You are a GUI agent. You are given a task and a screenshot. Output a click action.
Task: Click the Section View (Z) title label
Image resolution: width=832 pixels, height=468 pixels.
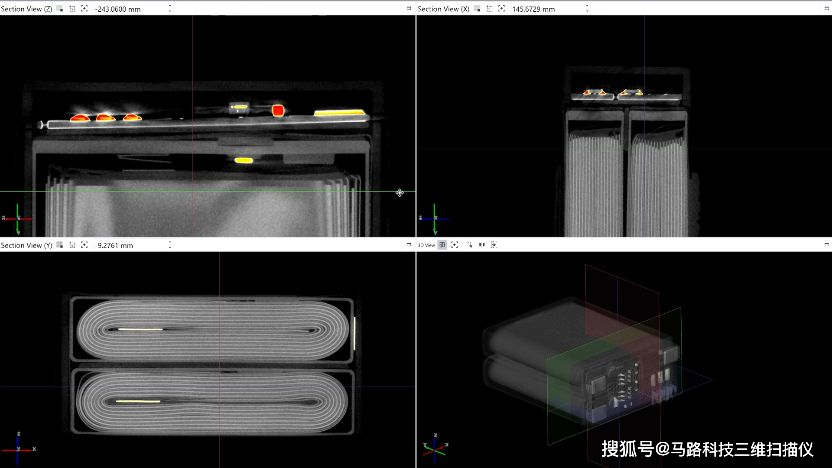pos(27,9)
